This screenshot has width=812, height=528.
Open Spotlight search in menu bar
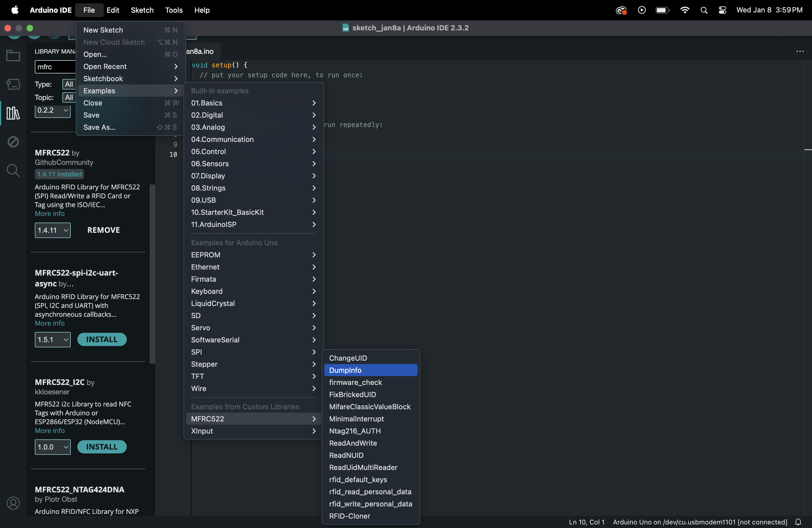click(x=704, y=10)
